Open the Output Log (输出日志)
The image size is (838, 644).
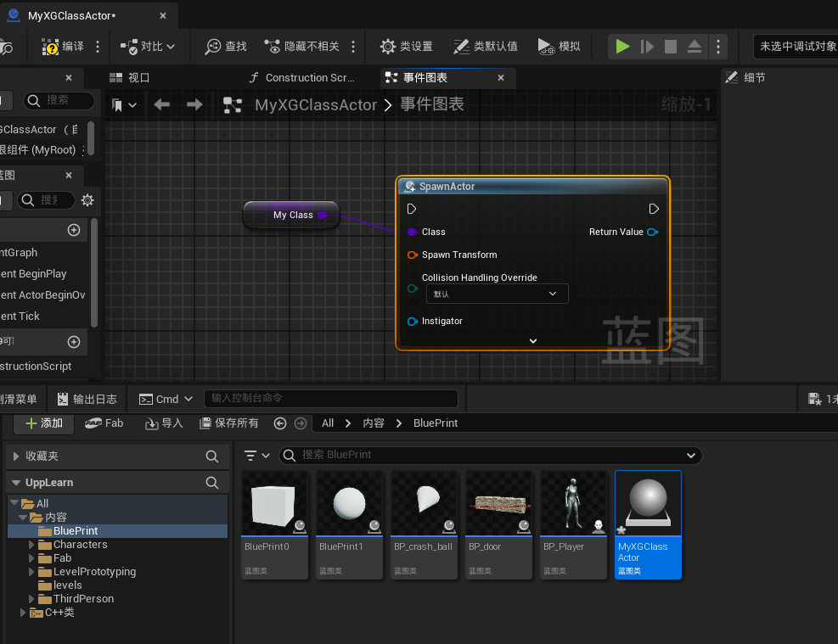point(86,399)
